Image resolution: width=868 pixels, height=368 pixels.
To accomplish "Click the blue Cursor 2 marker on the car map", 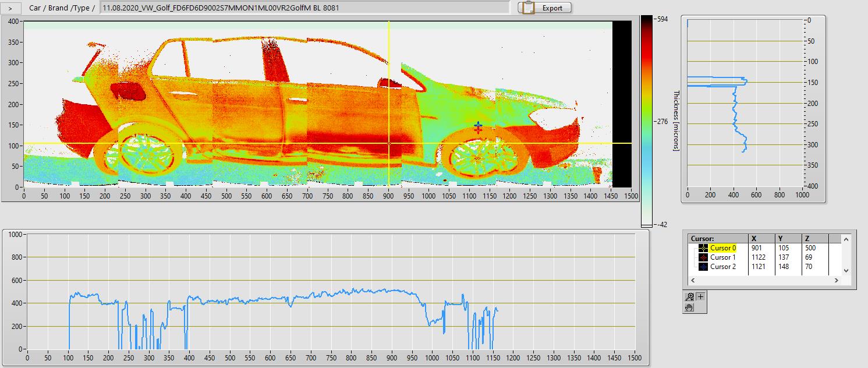I will [x=478, y=125].
